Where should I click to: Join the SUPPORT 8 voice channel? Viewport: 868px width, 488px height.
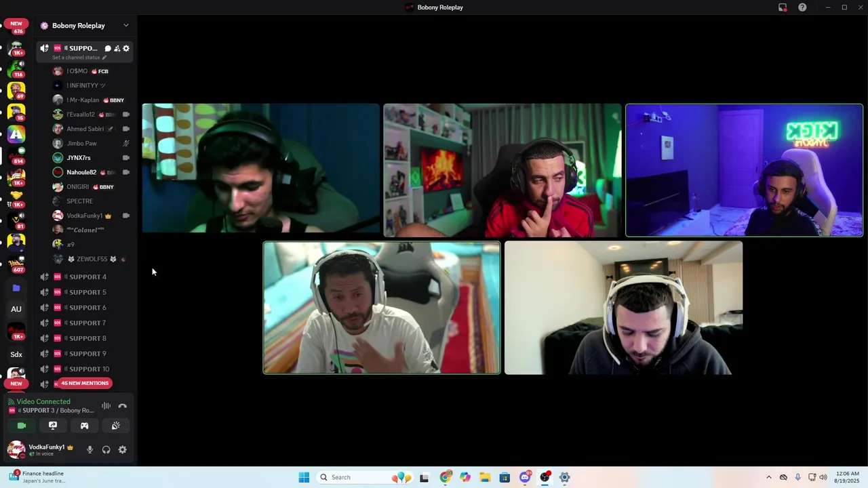point(84,338)
